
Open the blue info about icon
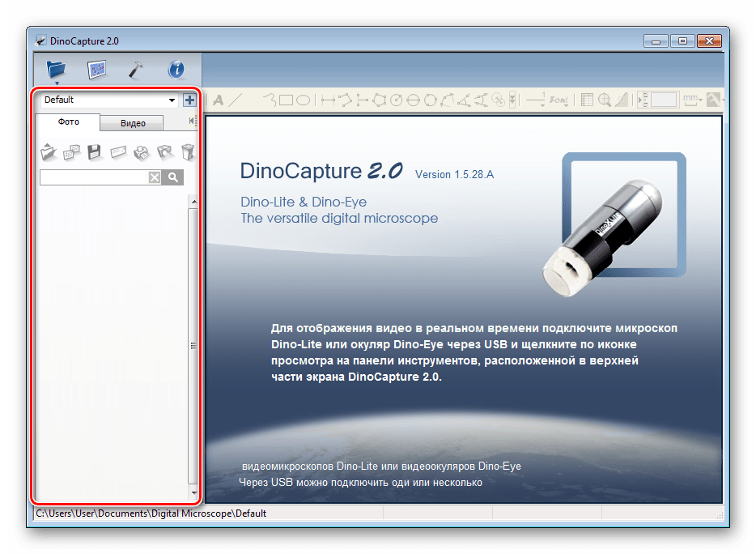pos(176,70)
